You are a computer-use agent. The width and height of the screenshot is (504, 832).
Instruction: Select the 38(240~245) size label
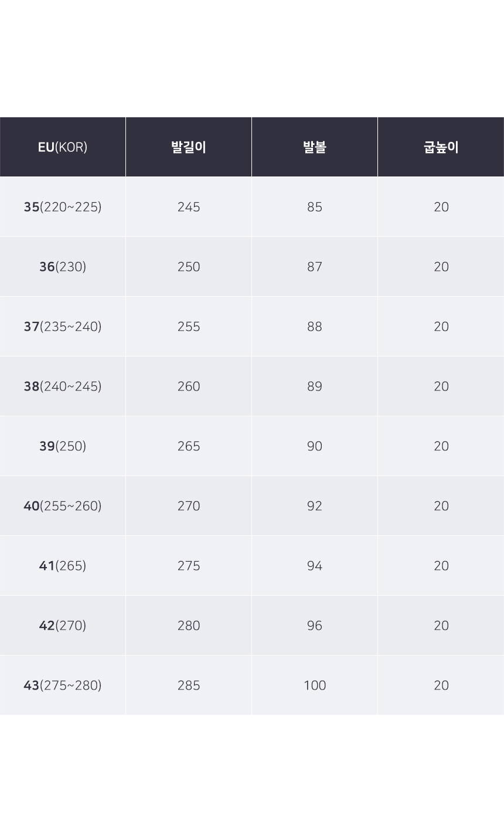pyautogui.click(x=63, y=386)
